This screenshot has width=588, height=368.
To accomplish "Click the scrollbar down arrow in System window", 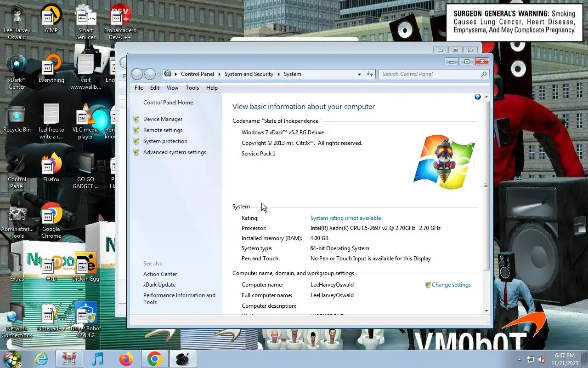I will click(x=486, y=311).
